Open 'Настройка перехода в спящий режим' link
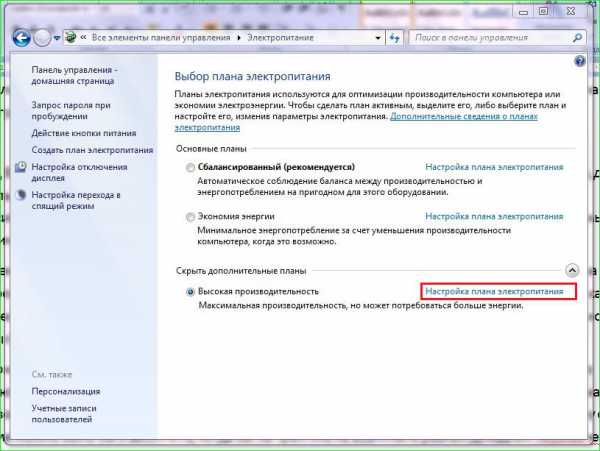 click(x=76, y=200)
